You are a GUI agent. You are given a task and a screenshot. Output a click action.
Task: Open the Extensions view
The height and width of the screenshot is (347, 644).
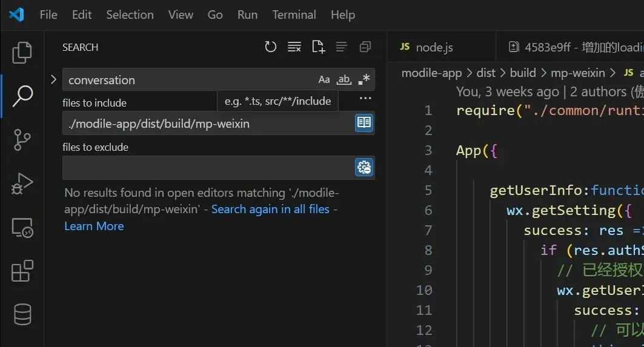[22, 271]
